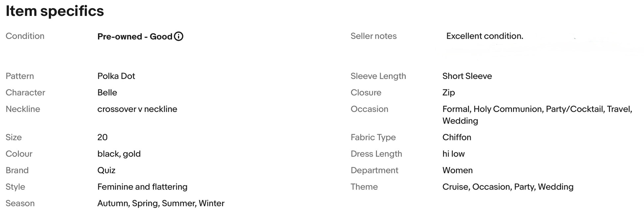Click the 'black, gold' colour value
The width and height of the screenshot is (644, 215).
(x=119, y=154)
